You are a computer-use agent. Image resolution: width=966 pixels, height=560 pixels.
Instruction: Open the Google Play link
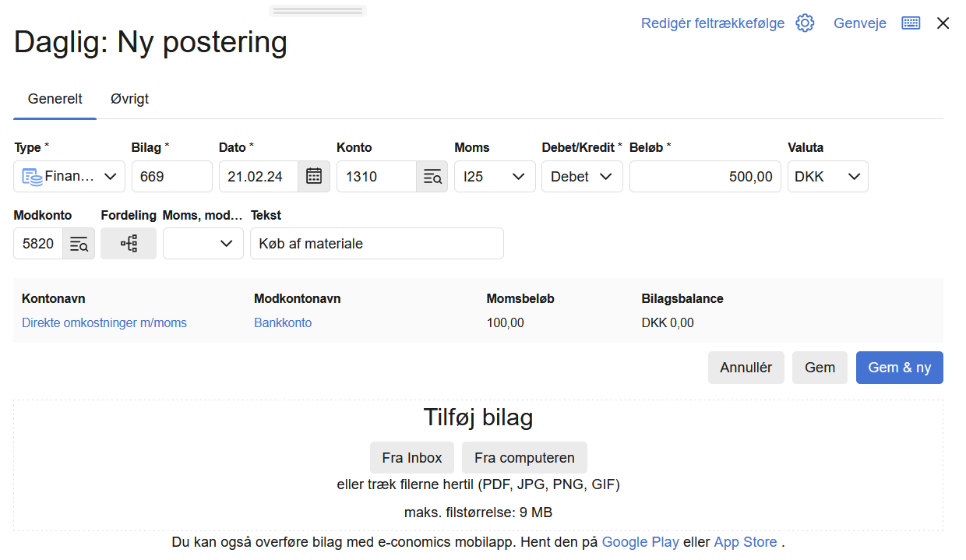click(x=640, y=542)
